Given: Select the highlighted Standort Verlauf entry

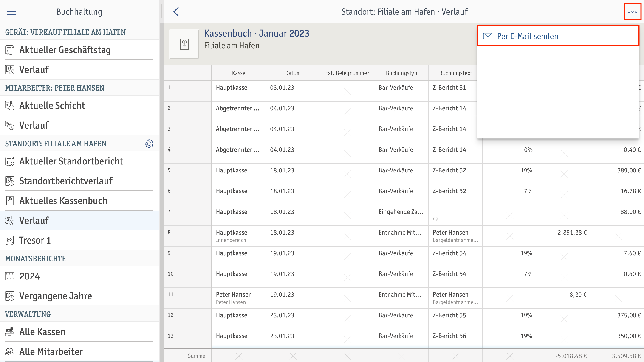Looking at the screenshot, I should (79, 220).
